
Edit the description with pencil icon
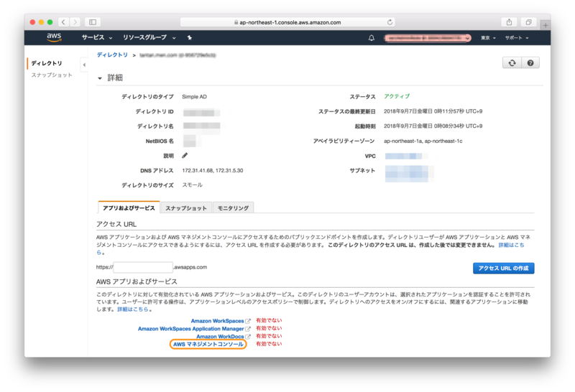tap(185, 156)
